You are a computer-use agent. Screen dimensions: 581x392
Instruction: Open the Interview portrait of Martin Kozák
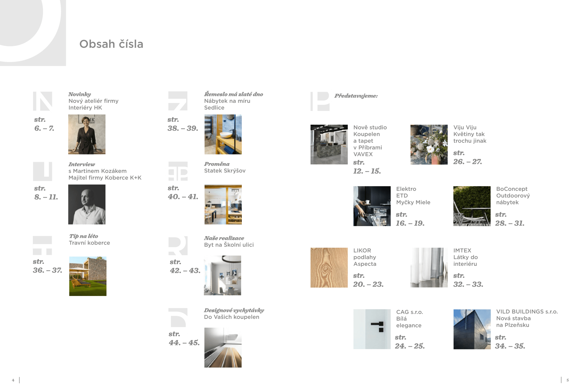point(87,204)
